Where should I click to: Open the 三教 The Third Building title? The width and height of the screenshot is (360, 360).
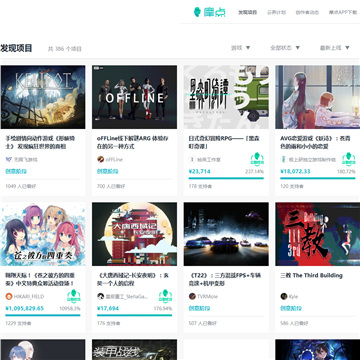pyautogui.click(x=311, y=275)
